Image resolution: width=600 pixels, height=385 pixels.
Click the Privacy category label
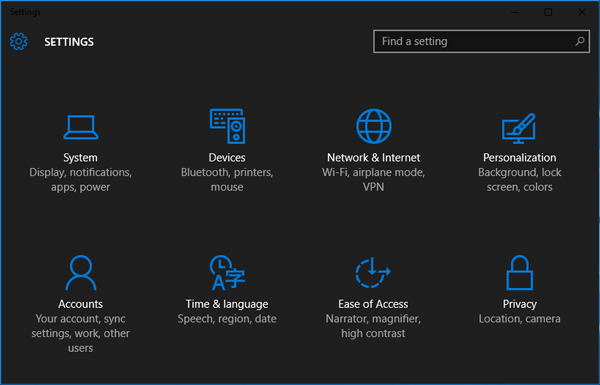click(520, 304)
